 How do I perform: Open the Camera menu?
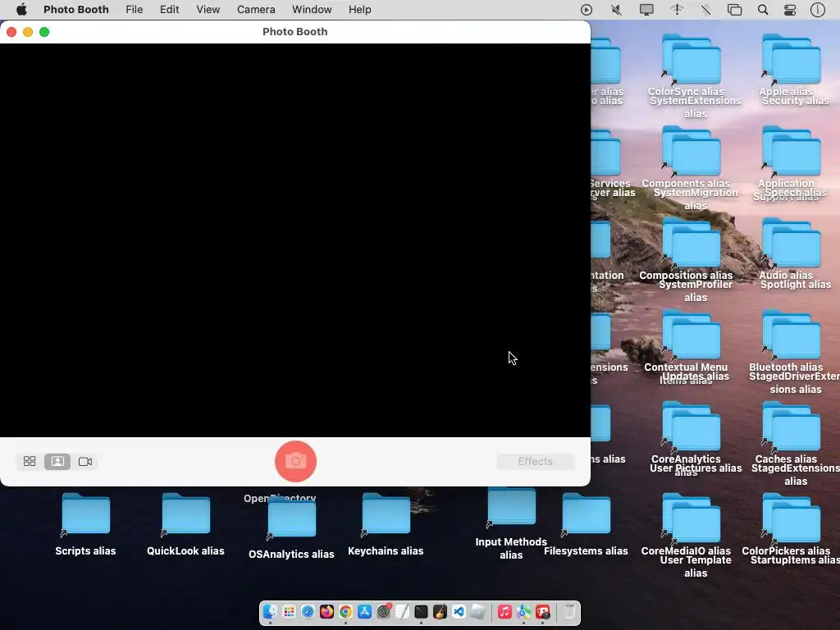pos(256,10)
